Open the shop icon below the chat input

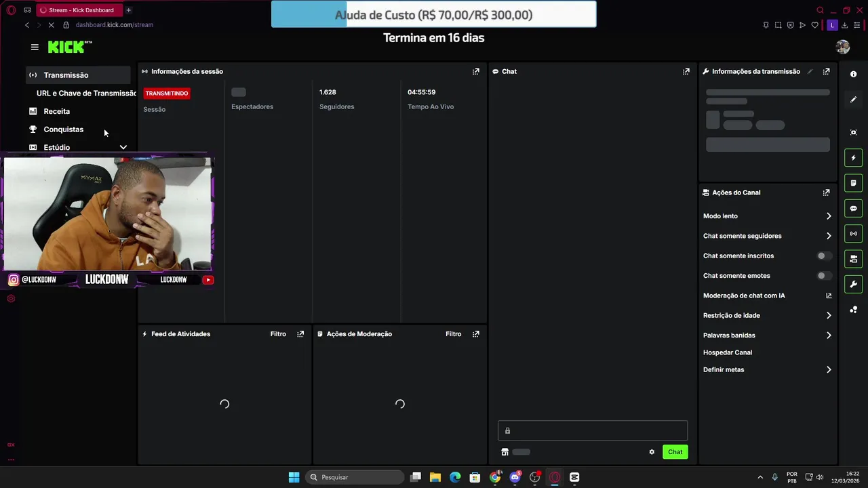pos(505,452)
